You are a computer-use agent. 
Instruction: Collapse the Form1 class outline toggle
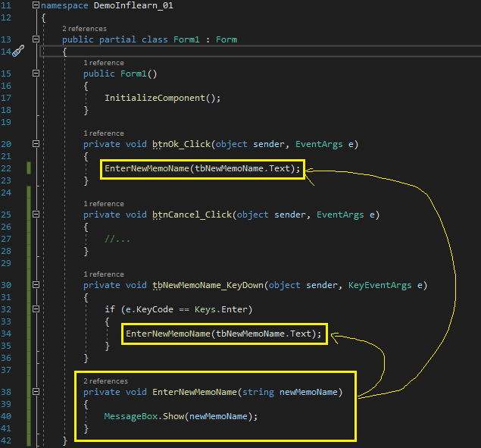tap(36, 39)
